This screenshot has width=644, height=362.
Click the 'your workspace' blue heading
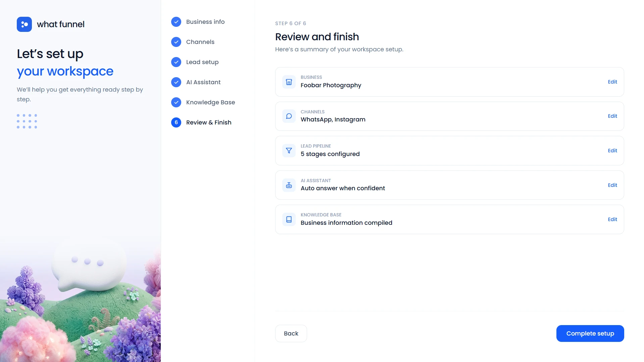click(65, 71)
